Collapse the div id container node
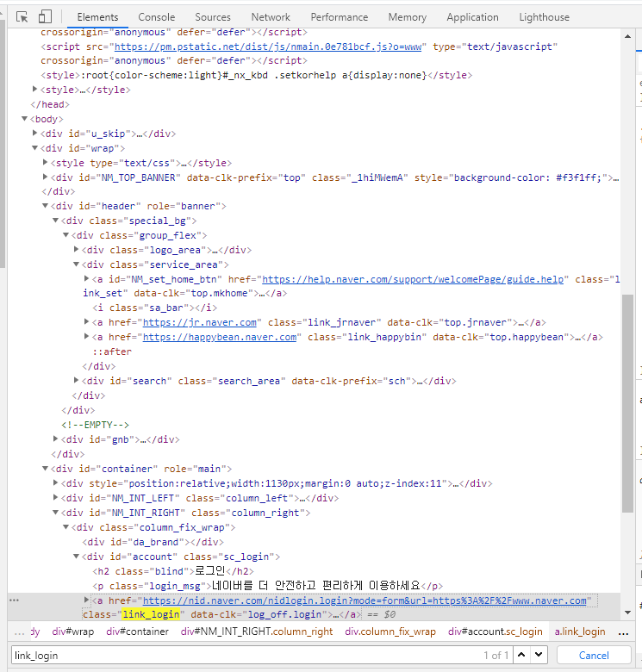 [x=45, y=468]
